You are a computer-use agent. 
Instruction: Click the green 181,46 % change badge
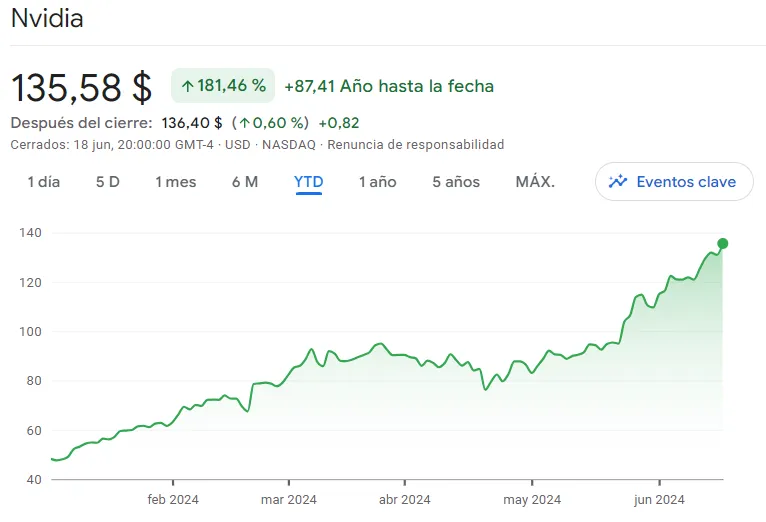pos(223,86)
